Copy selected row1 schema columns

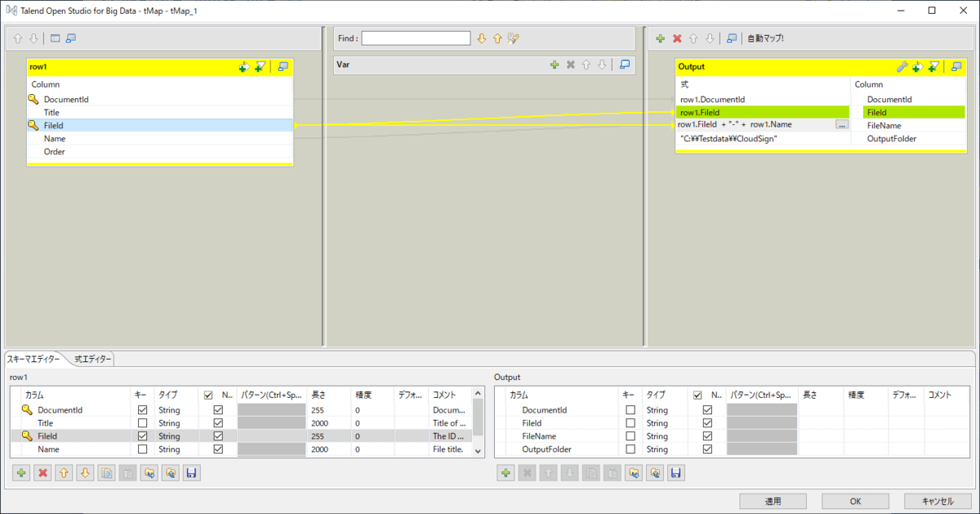(106, 472)
